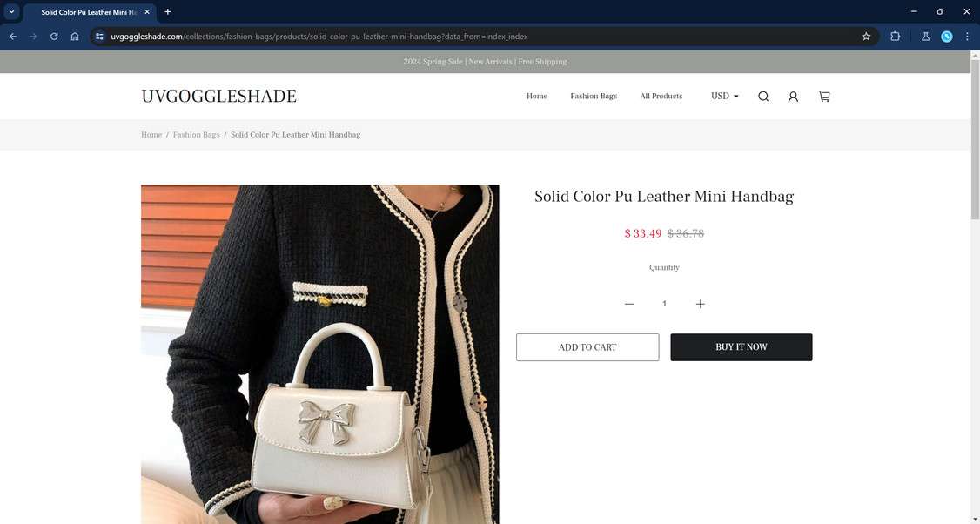The width and height of the screenshot is (980, 524).
Task: Decrease quantity with minus button
Action: 629,304
